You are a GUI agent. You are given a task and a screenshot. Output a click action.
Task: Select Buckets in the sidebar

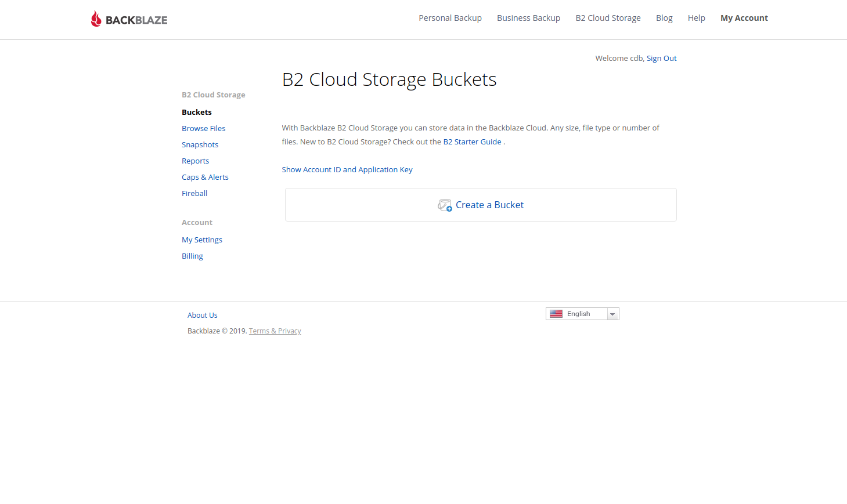point(197,112)
